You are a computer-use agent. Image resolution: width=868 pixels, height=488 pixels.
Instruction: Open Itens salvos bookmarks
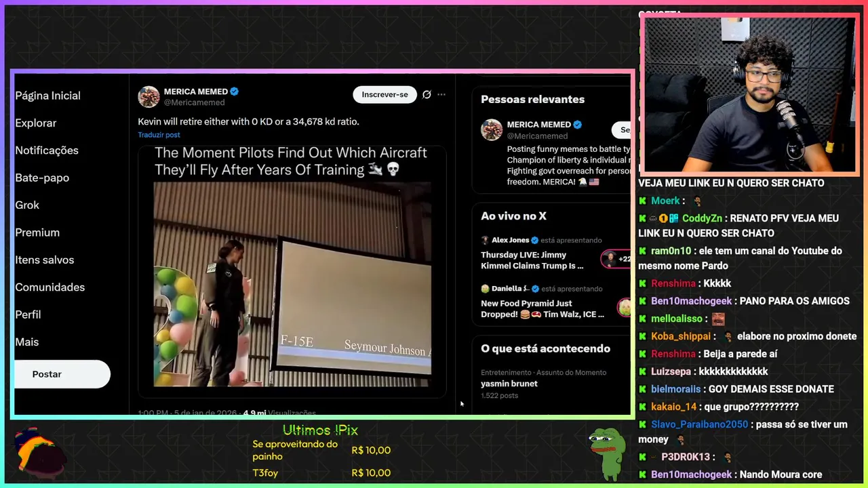(x=45, y=260)
